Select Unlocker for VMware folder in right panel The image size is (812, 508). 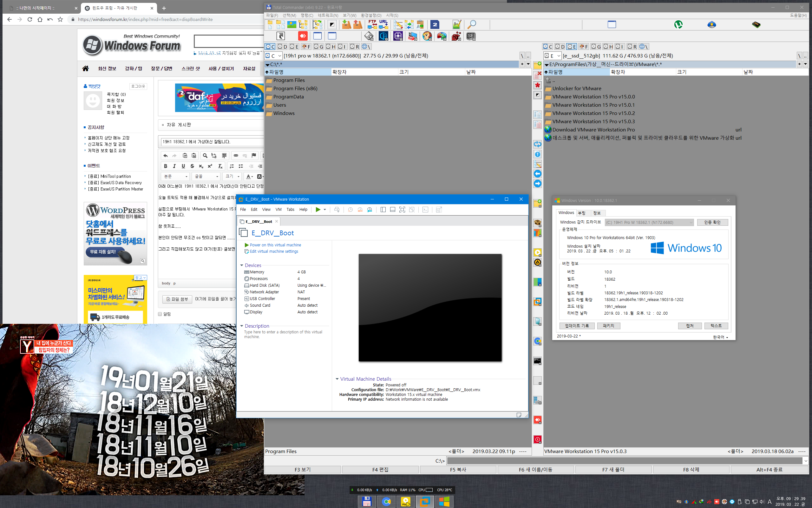pos(577,88)
